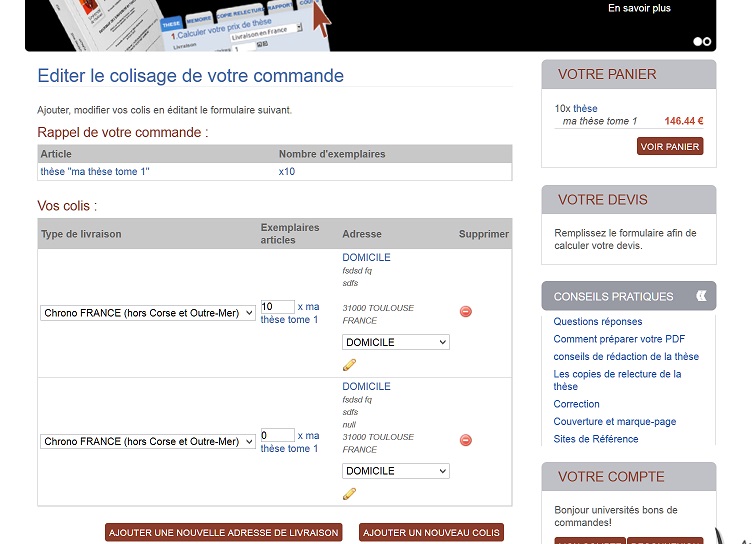Select the second banner carousel dot
The image size is (752, 544).
(x=707, y=42)
